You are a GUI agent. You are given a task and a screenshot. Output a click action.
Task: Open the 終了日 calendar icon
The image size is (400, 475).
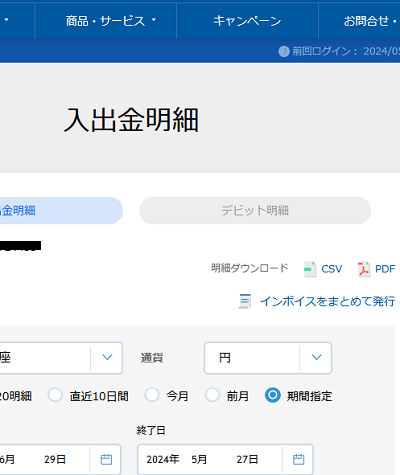click(x=298, y=459)
